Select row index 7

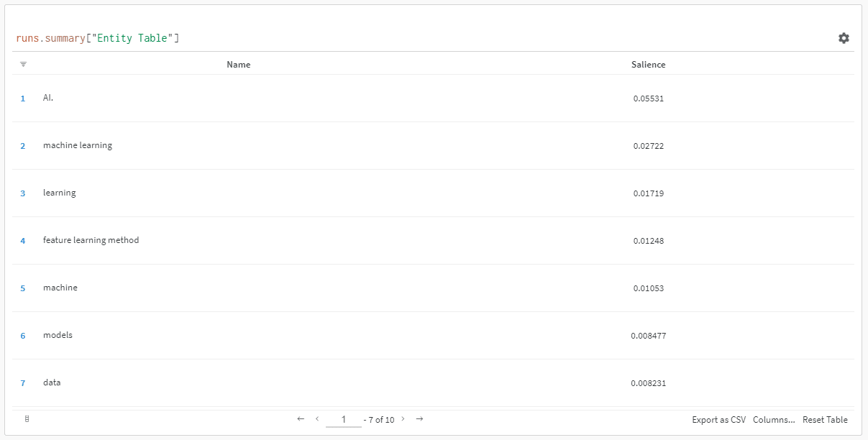23,383
